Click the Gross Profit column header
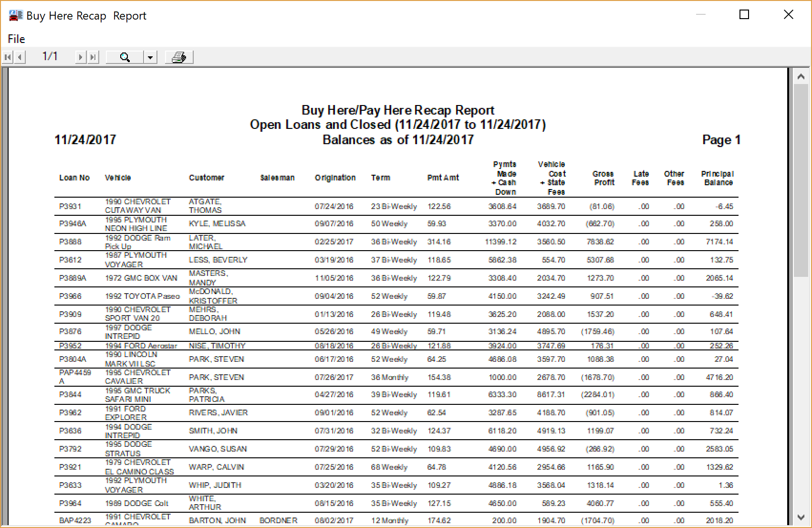This screenshot has height=528, width=812. coord(604,178)
